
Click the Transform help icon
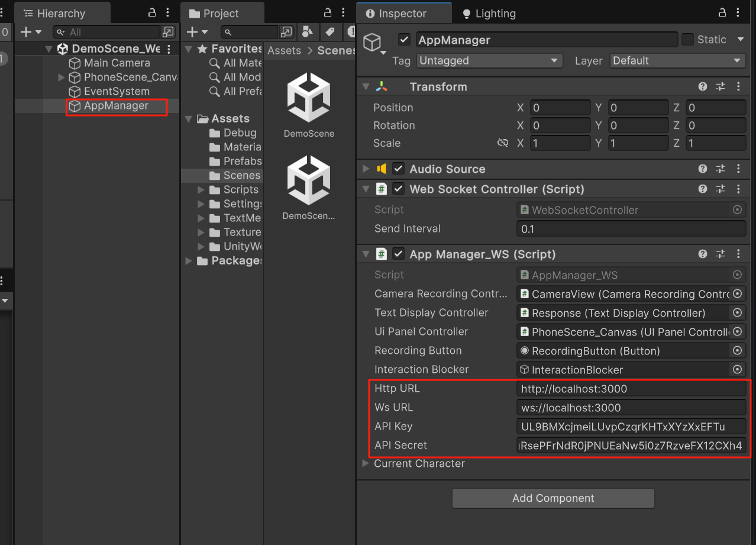(702, 86)
